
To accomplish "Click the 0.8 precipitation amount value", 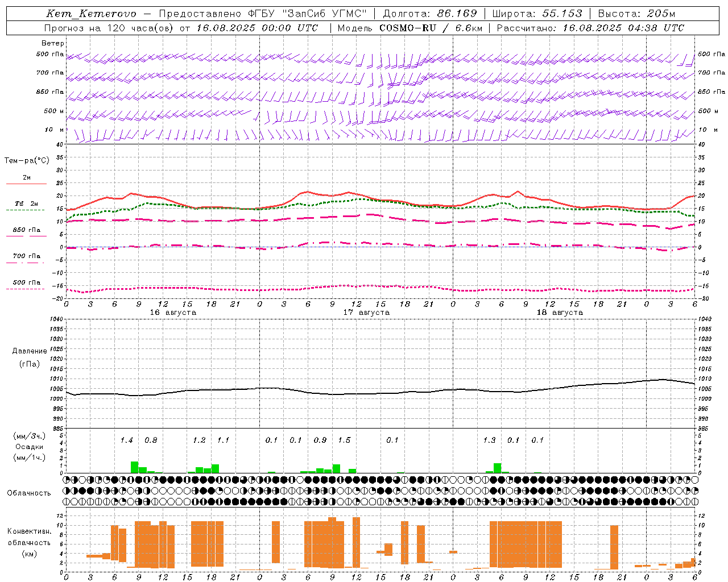I will pos(151,440).
